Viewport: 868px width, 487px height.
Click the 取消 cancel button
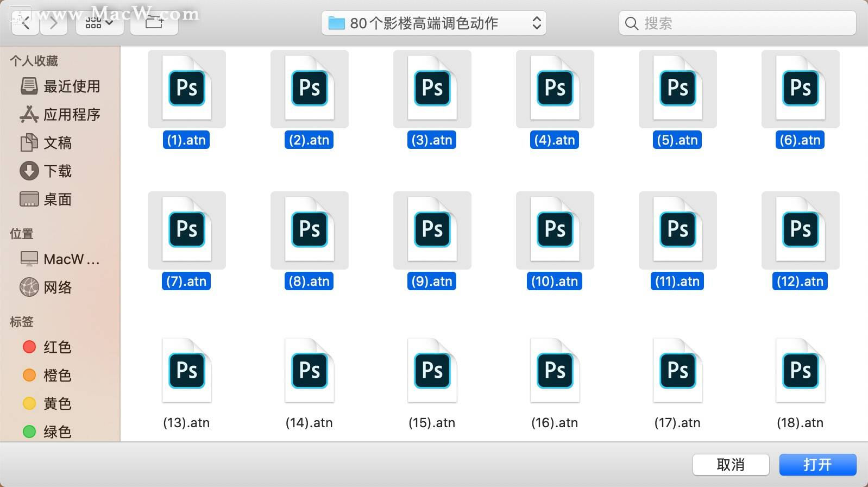(x=731, y=465)
